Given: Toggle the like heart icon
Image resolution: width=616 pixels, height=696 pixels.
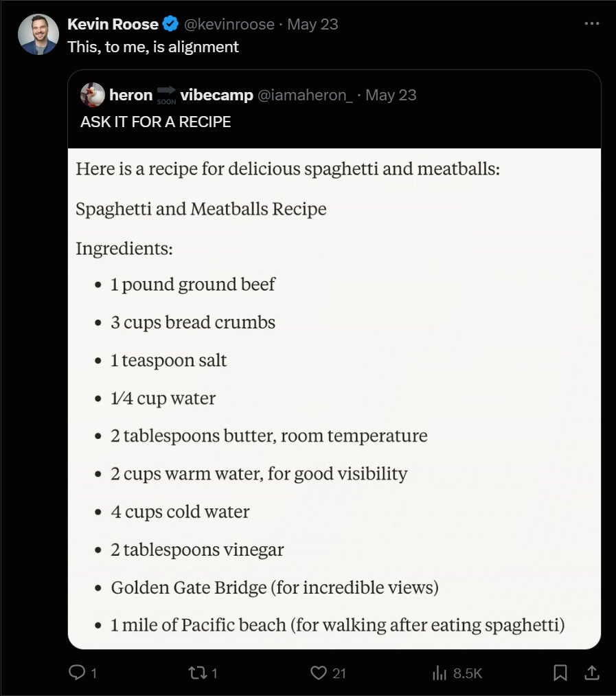Looking at the screenshot, I should click(x=318, y=673).
